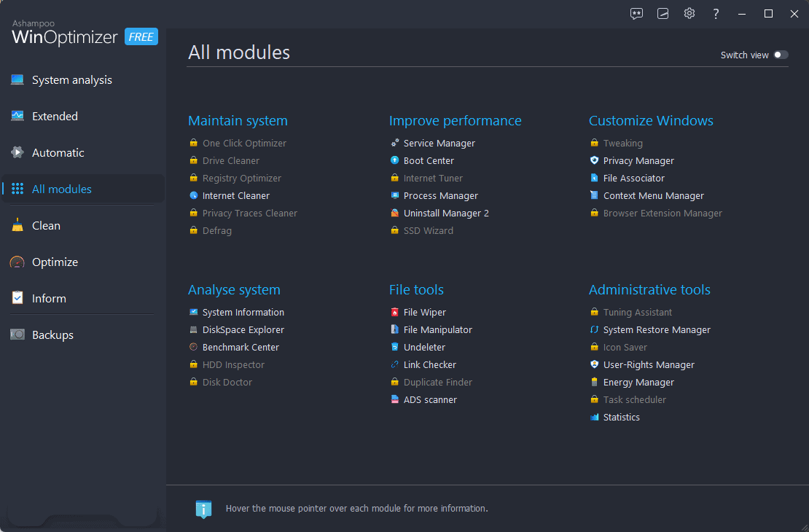Open System analysis in sidebar
This screenshot has width=809, height=532.
[x=82, y=80]
